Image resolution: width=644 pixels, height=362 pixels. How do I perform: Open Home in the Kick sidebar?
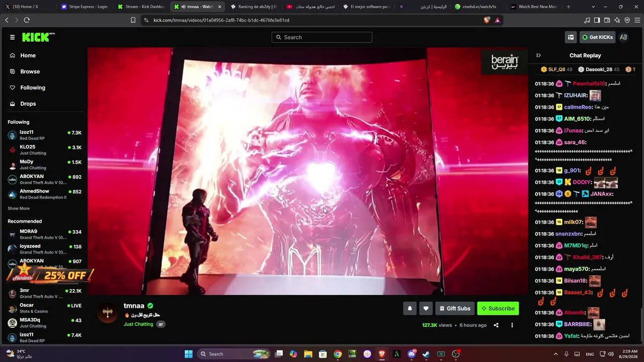click(x=28, y=55)
